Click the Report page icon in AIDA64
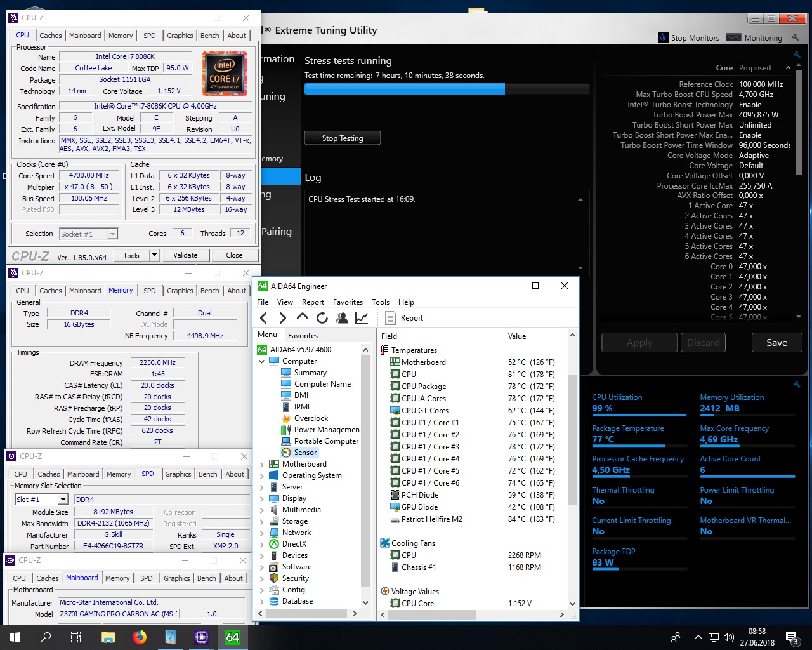Viewport: 812px width, 650px height. pos(391,318)
